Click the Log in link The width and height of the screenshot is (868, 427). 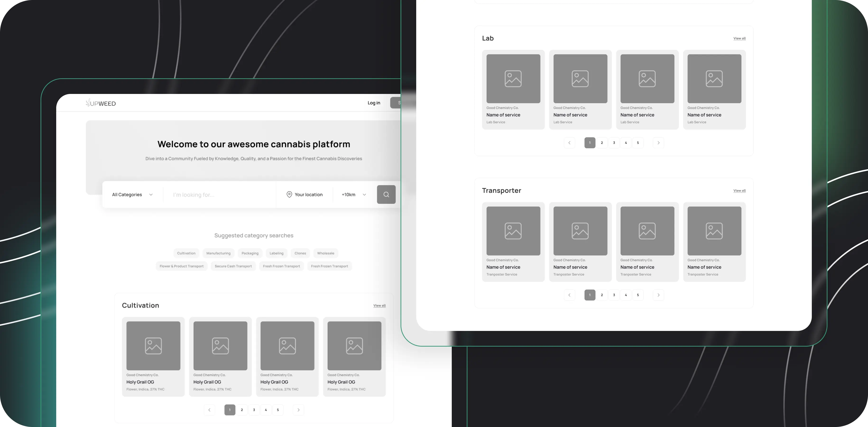point(374,103)
